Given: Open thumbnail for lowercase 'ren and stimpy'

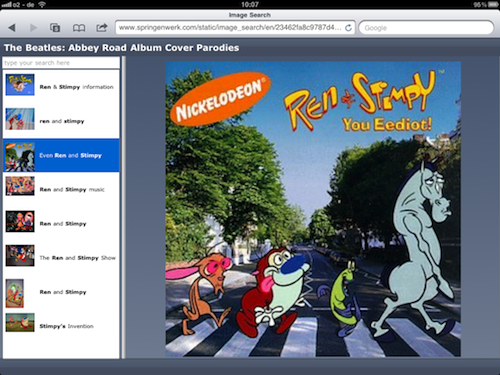Looking at the screenshot, I should point(20,119).
